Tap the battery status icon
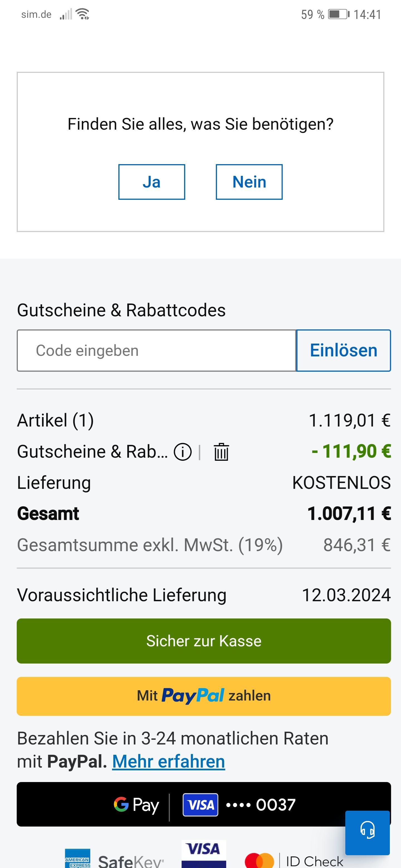The image size is (401, 868). pyautogui.click(x=339, y=14)
